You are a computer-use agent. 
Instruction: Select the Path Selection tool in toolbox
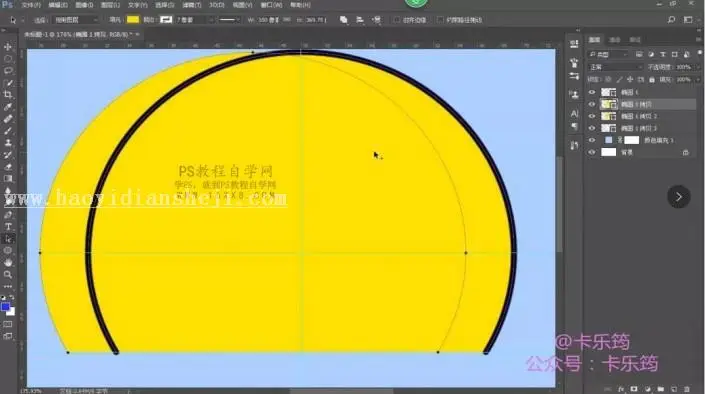(8, 239)
